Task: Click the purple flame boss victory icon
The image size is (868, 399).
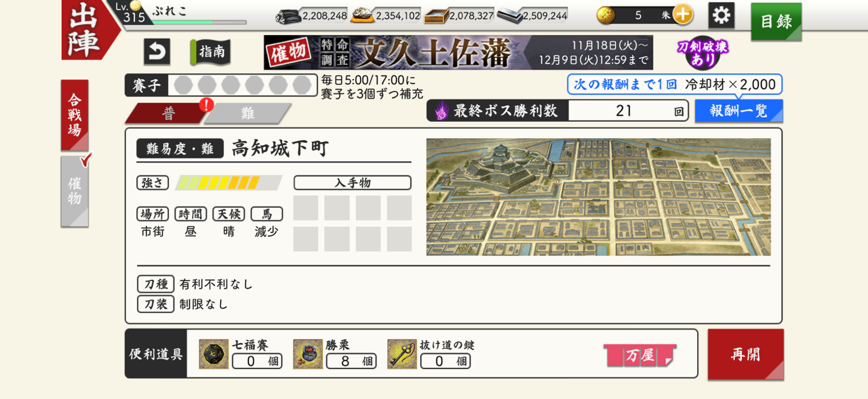Action: [x=441, y=110]
